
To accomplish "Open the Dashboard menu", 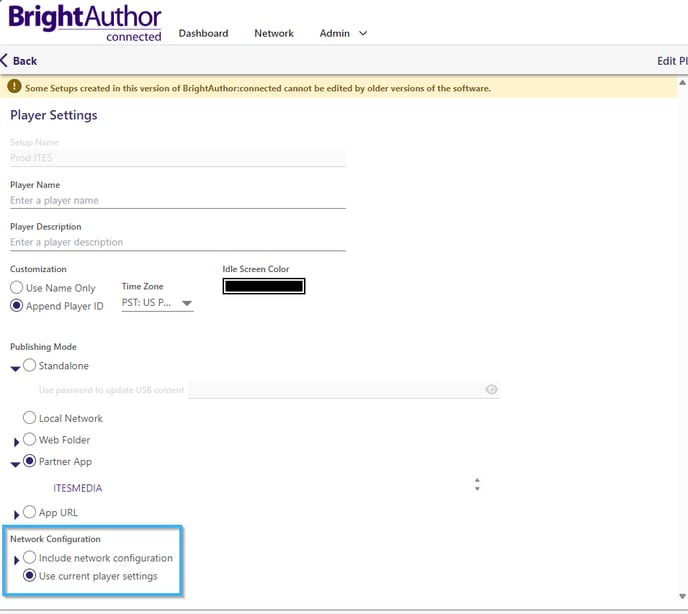I will tap(204, 33).
